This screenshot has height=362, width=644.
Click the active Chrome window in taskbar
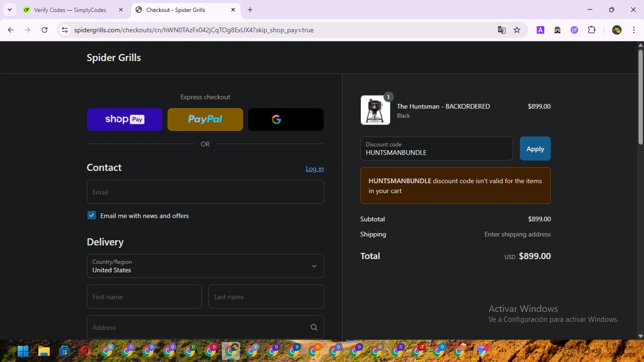pos(231,351)
